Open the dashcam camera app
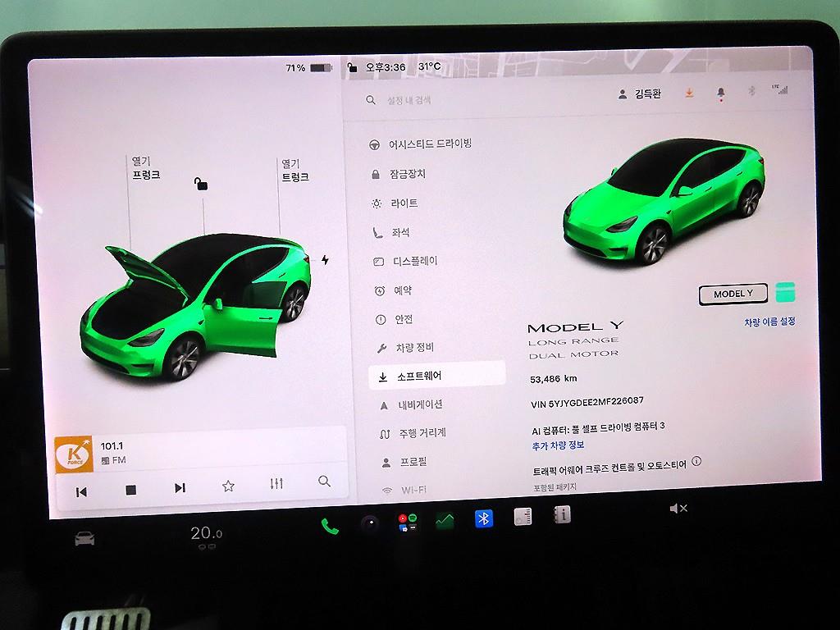 [x=370, y=523]
